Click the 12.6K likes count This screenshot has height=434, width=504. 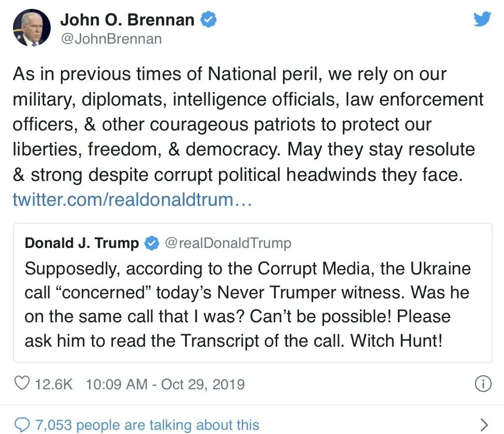pyautogui.click(x=54, y=384)
